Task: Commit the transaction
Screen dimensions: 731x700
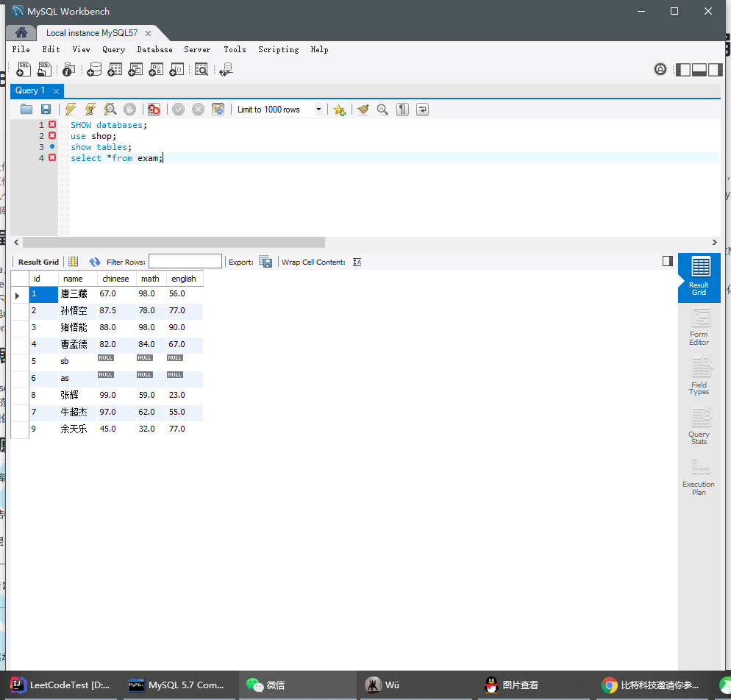Action: tap(178, 109)
